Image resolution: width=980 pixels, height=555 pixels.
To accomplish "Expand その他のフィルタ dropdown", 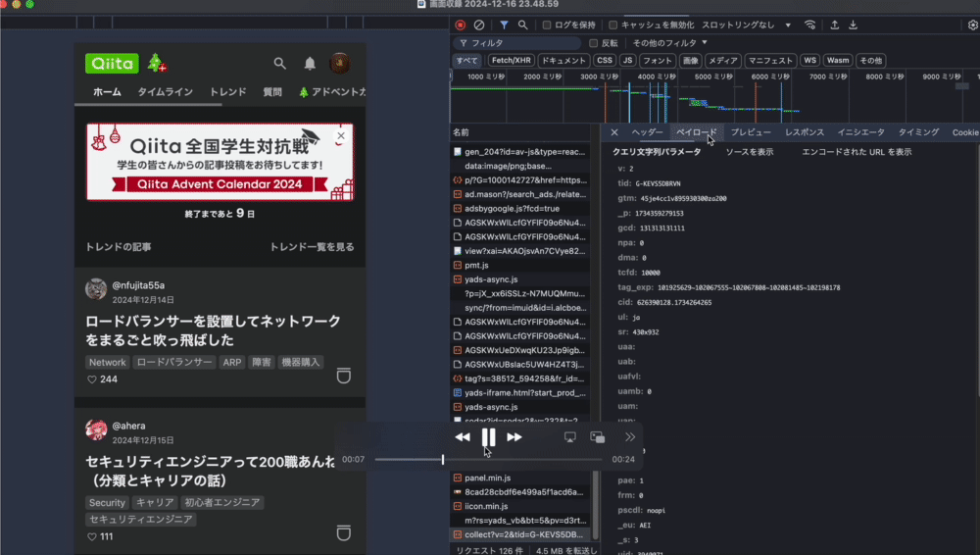I will 669,43.
